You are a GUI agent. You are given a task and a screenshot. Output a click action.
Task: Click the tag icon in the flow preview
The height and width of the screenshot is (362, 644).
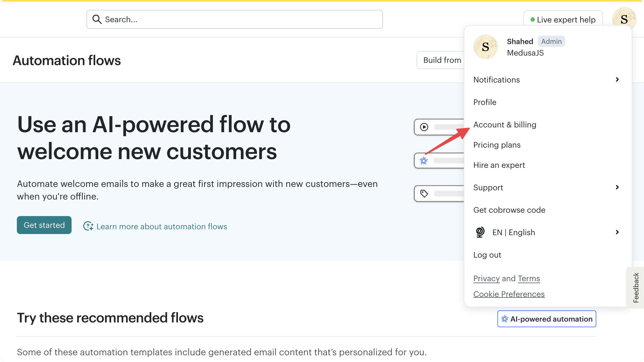coord(424,193)
